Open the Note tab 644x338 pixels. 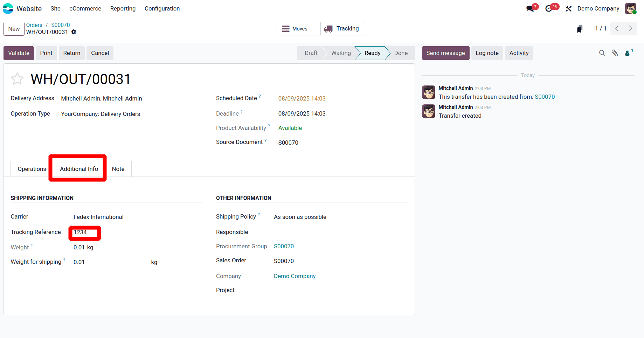pyautogui.click(x=118, y=168)
